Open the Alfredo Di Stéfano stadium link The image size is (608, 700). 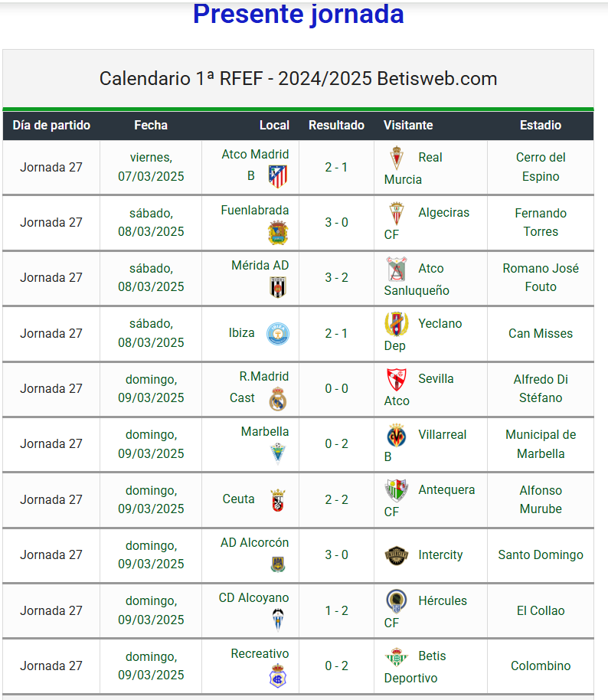coord(541,388)
